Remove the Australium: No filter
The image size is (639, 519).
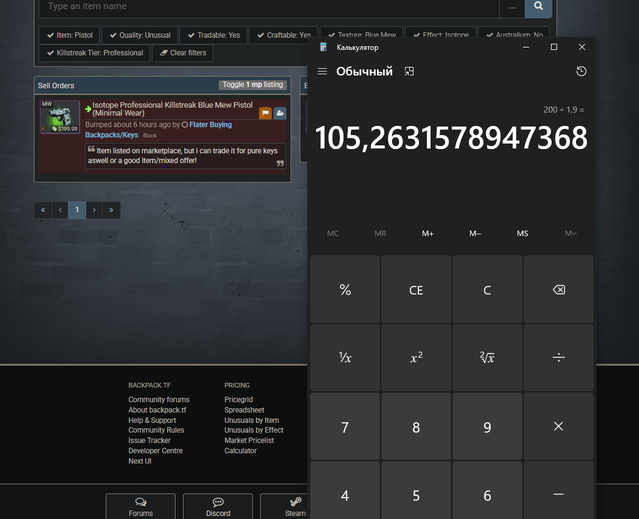514,33
